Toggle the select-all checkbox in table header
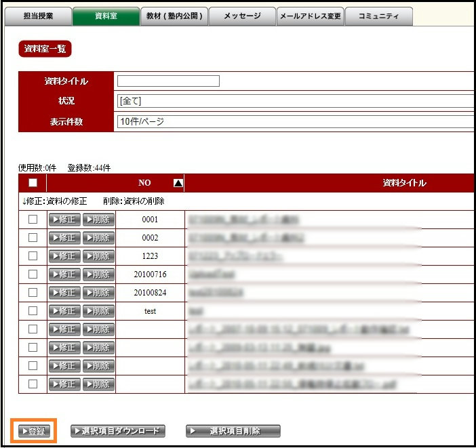This screenshot has width=476, height=448. pos(33,183)
